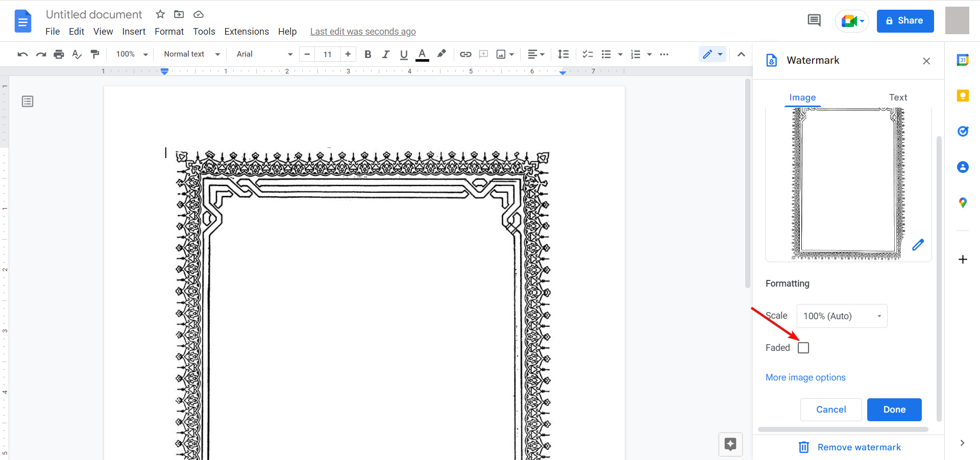
Task: Toggle underline formatting
Action: [x=404, y=54]
